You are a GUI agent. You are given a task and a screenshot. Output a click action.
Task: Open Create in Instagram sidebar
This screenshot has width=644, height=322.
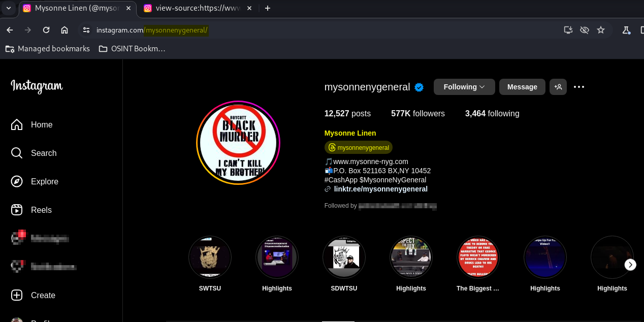[33, 295]
